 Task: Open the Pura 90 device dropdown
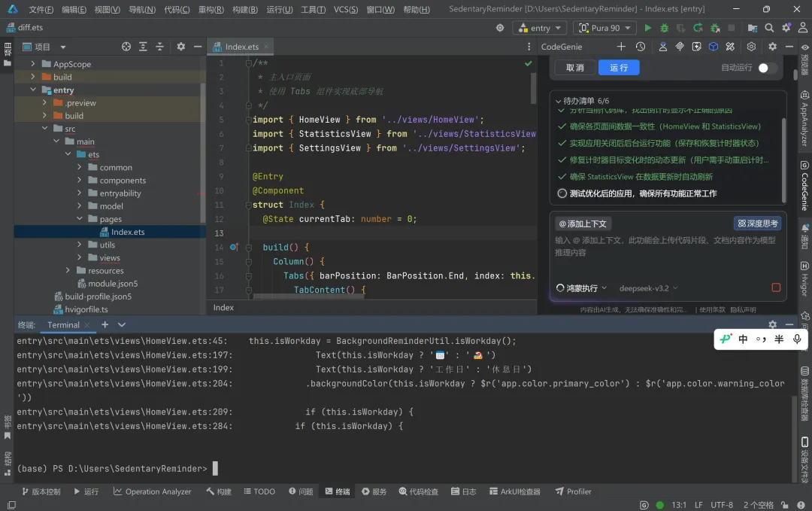[x=604, y=28]
